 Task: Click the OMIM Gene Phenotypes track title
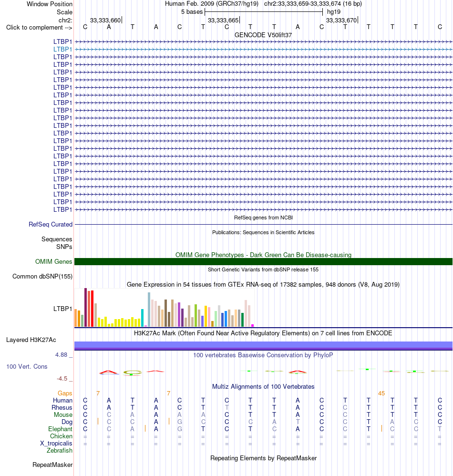(x=263, y=255)
